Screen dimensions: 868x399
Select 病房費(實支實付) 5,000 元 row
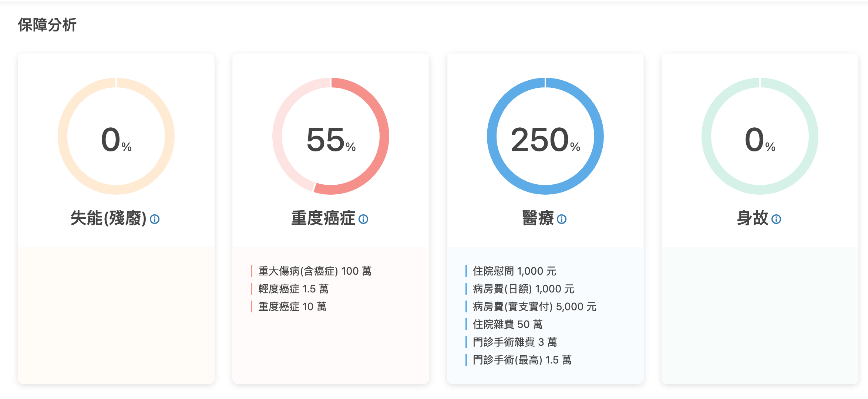535,306
